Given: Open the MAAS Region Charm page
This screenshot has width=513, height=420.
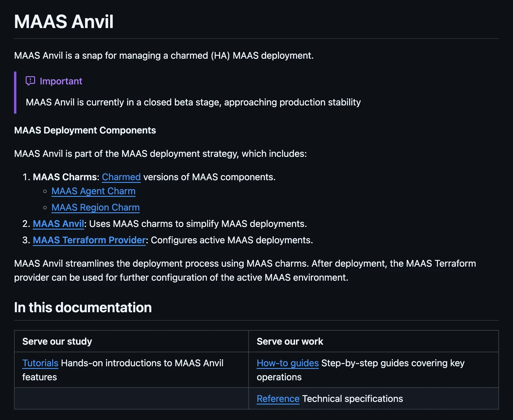Looking at the screenshot, I should tap(95, 207).
